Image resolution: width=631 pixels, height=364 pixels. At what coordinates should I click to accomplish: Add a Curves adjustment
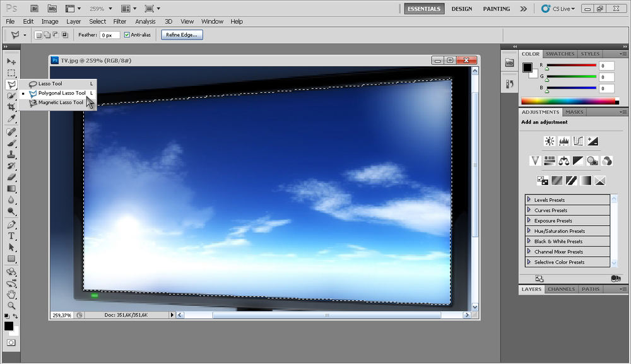click(578, 141)
